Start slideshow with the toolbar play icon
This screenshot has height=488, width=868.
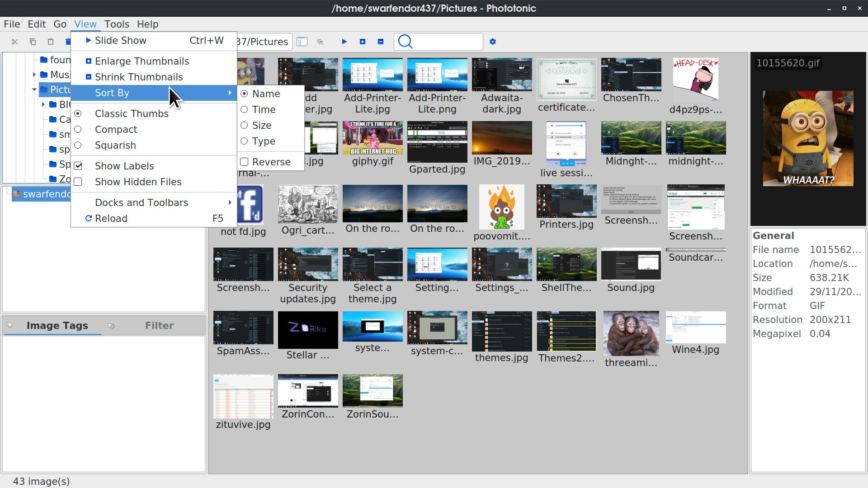[x=344, y=42]
